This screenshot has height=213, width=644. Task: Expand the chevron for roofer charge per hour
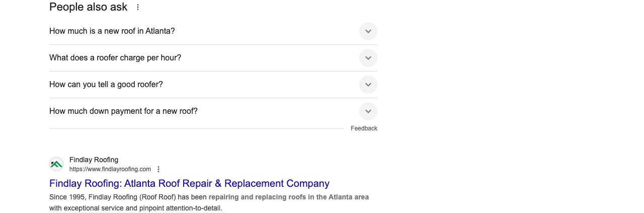[x=368, y=58]
